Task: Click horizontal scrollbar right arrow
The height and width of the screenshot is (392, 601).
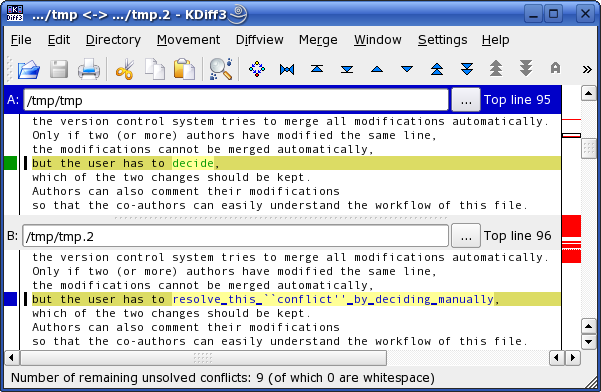Action: tap(573, 358)
